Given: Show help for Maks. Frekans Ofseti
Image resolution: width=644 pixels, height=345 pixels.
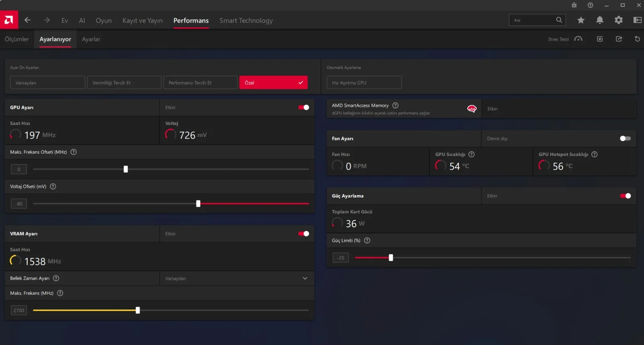Looking at the screenshot, I should coord(74,152).
